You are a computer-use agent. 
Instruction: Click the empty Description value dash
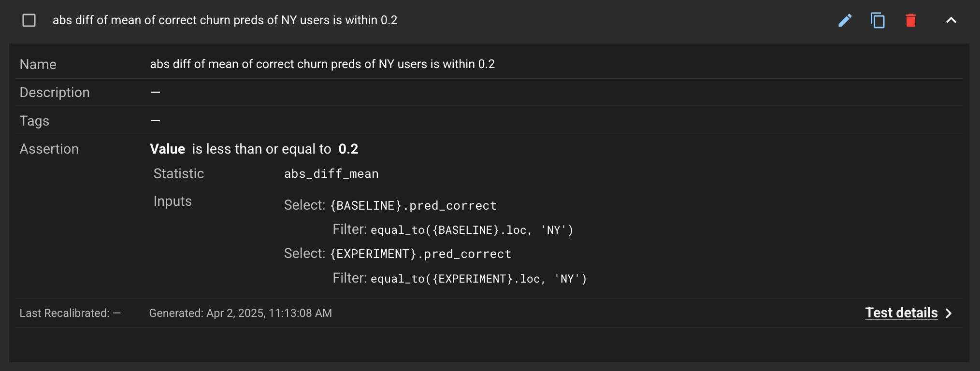click(155, 92)
